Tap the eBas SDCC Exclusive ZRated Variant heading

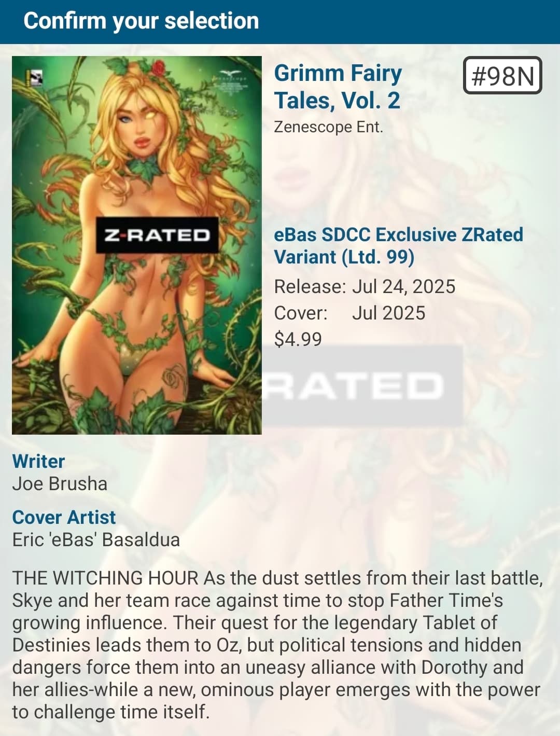pos(398,245)
